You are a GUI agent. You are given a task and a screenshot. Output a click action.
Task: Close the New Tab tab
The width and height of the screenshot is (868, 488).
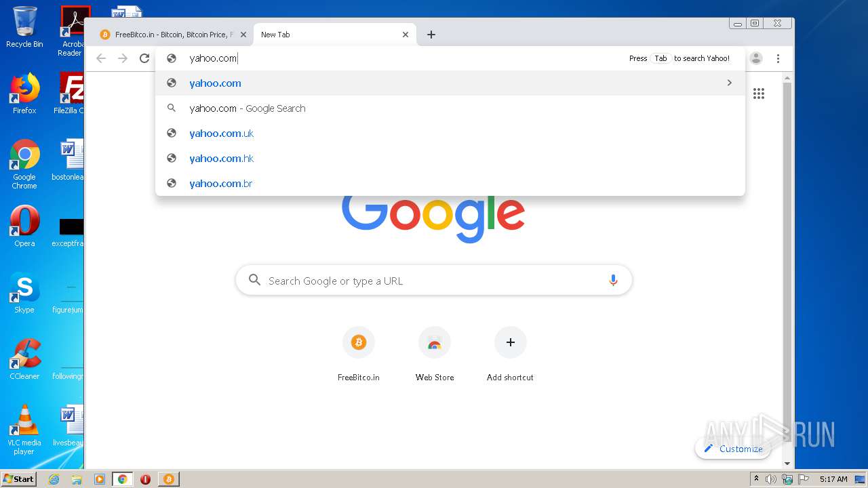coord(406,35)
